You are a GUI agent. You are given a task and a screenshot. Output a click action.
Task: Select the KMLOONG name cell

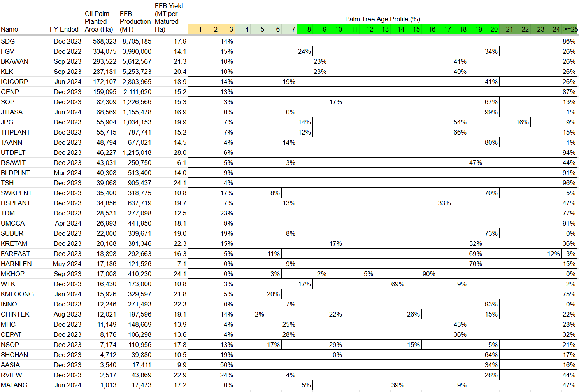(24, 294)
